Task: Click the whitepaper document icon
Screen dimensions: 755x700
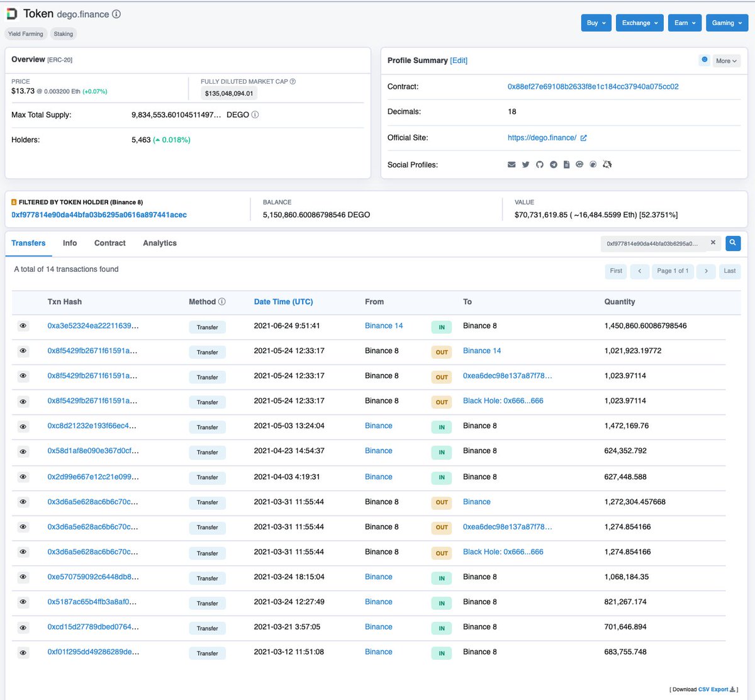Action: coord(566,164)
